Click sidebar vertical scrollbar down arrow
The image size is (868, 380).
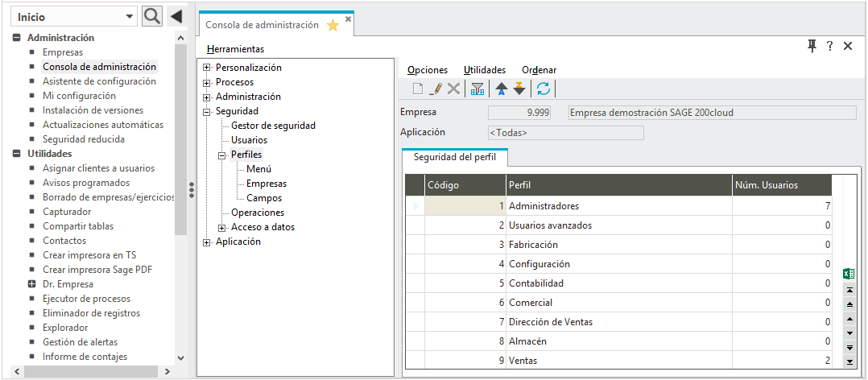180,358
